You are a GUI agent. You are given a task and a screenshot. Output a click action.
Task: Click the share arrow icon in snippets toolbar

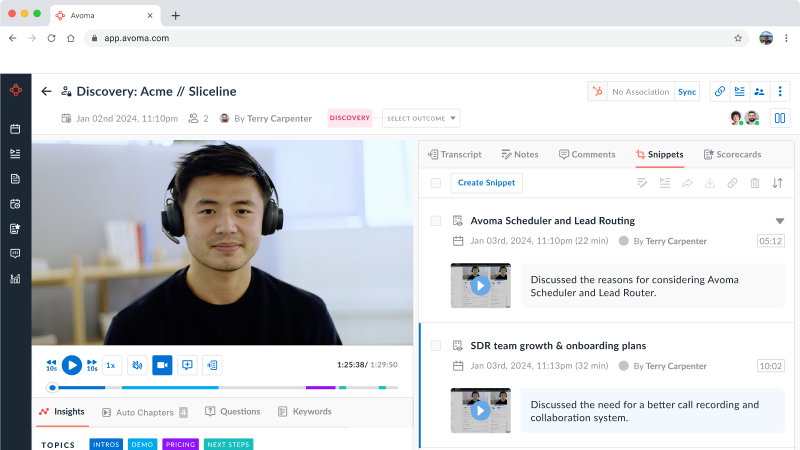point(687,183)
